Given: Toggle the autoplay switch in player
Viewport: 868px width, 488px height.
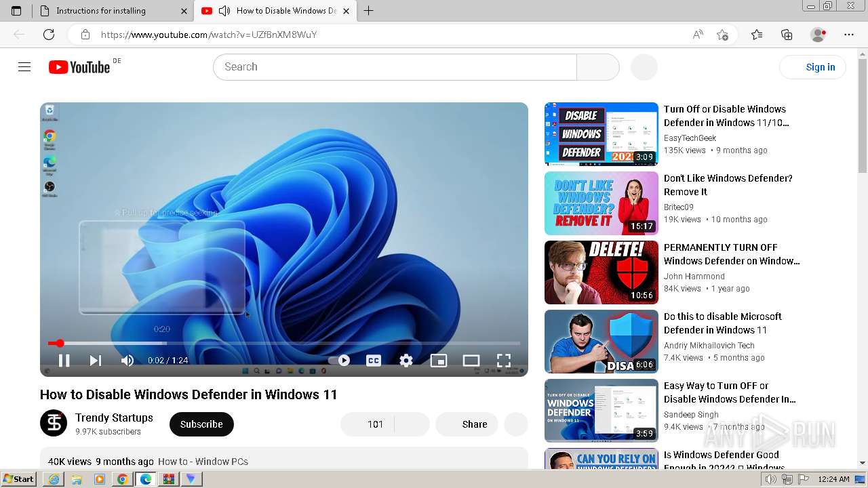Looking at the screenshot, I should [x=340, y=361].
